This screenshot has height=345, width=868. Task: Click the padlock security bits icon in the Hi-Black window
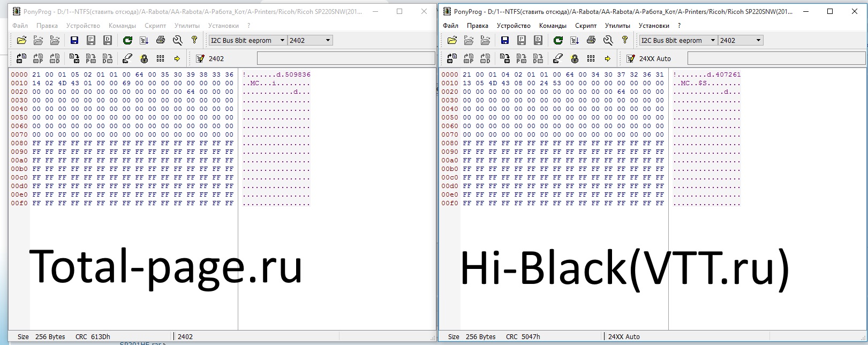575,58
